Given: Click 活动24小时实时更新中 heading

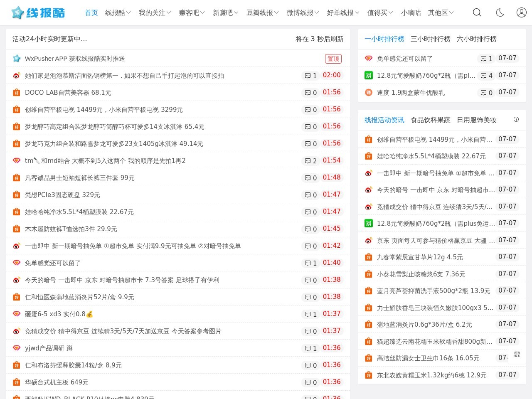Looking at the screenshot, I should [x=50, y=39].
